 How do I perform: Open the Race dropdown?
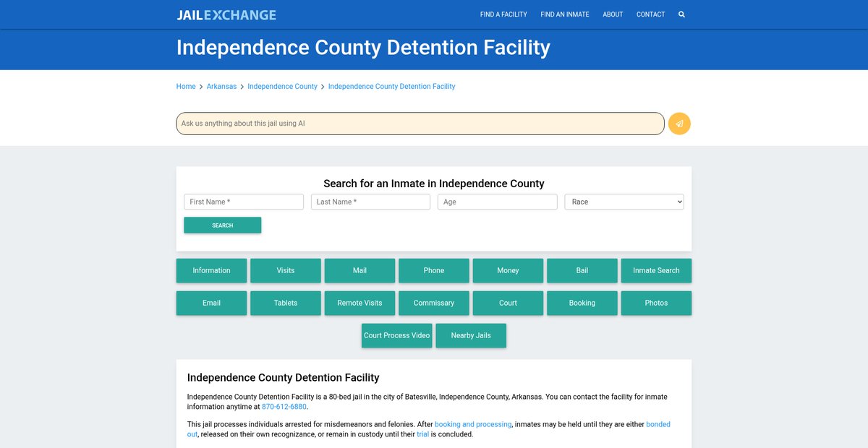click(x=624, y=202)
